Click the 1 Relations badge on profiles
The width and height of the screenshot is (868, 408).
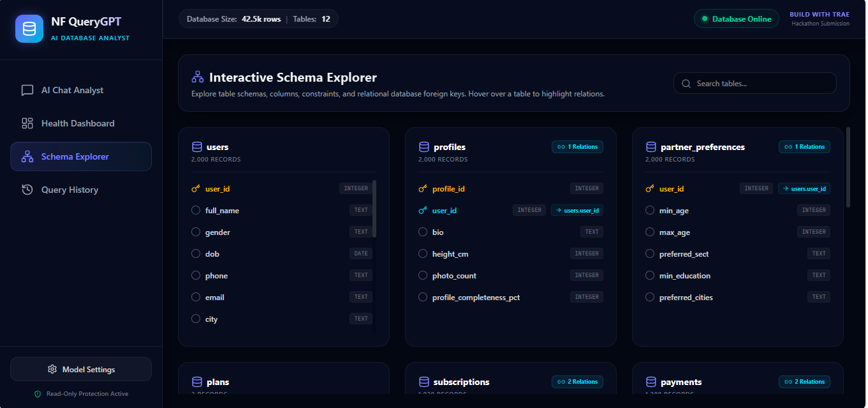point(577,147)
